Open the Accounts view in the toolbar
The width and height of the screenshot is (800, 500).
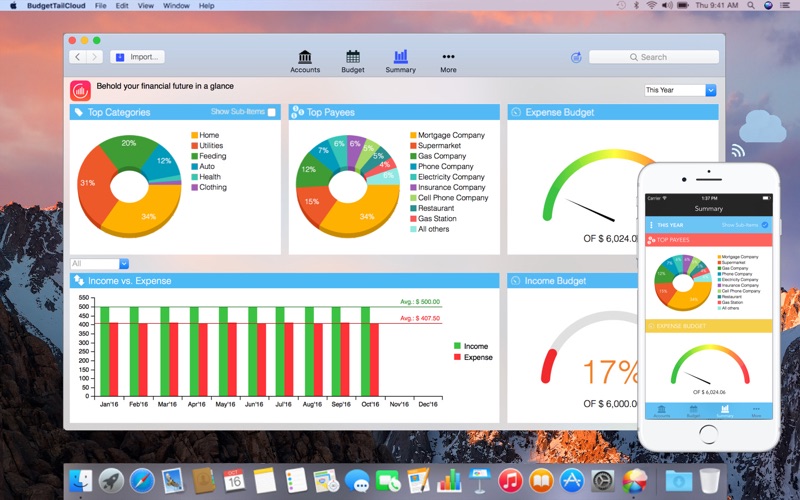click(305, 62)
